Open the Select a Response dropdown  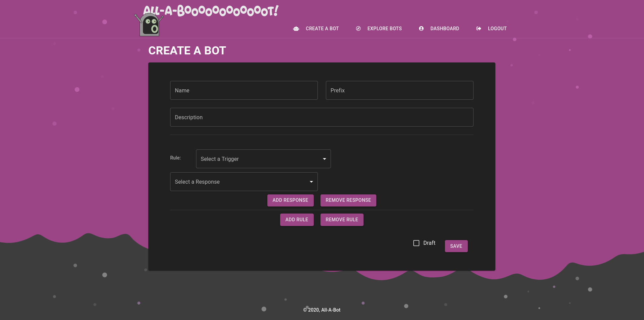[x=244, y=182]
